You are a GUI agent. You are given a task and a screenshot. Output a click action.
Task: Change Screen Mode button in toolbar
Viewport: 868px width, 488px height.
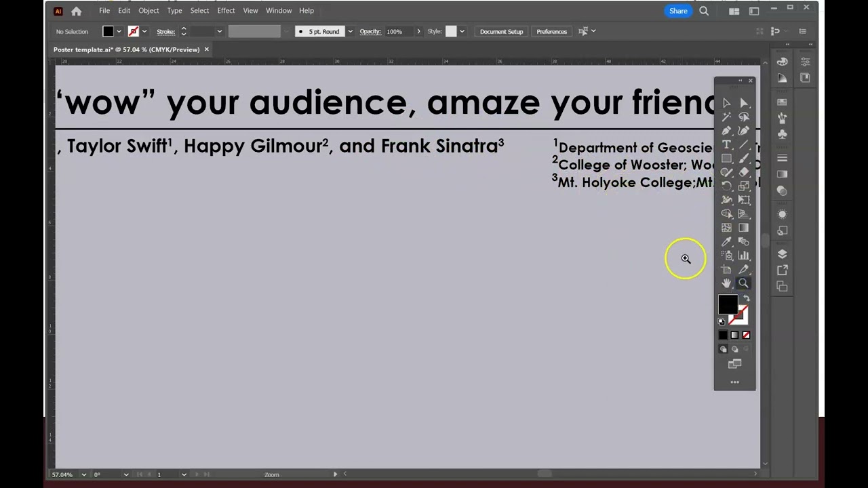[734, 365]
